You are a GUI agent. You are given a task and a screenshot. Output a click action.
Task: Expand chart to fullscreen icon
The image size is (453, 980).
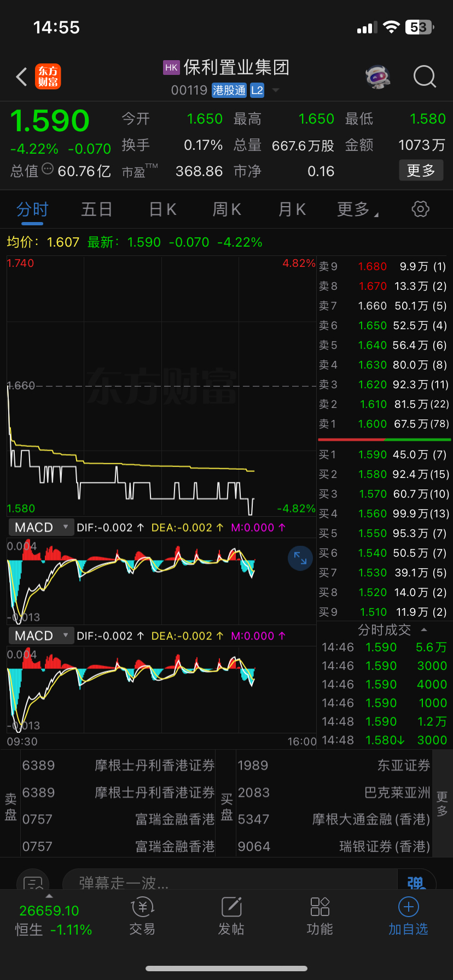pyautogui.click(x=300, y=558)
